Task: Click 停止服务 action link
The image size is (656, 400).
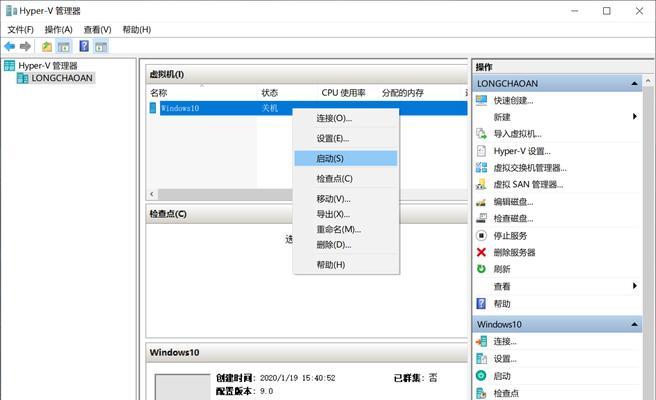Action: coord(510,236)
